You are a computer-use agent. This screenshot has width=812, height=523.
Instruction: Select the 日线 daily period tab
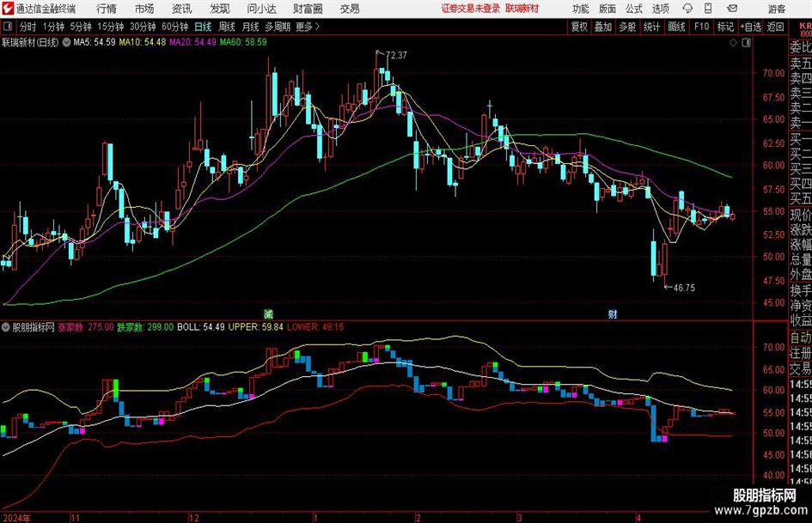pyautogui.click(x=203, y=27)
